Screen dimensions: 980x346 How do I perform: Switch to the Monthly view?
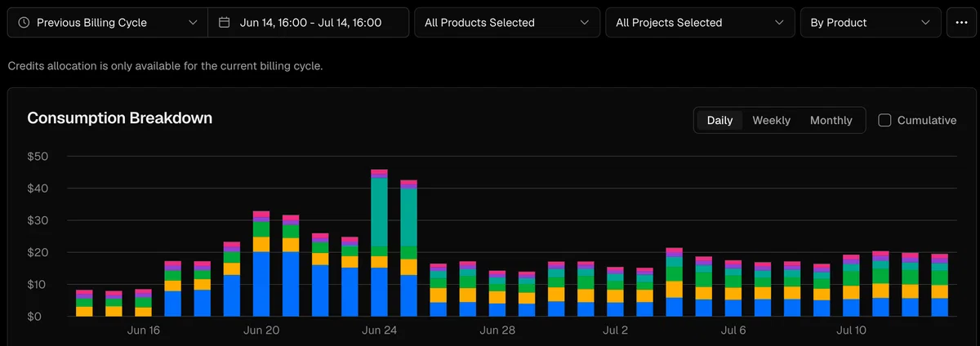831,120
